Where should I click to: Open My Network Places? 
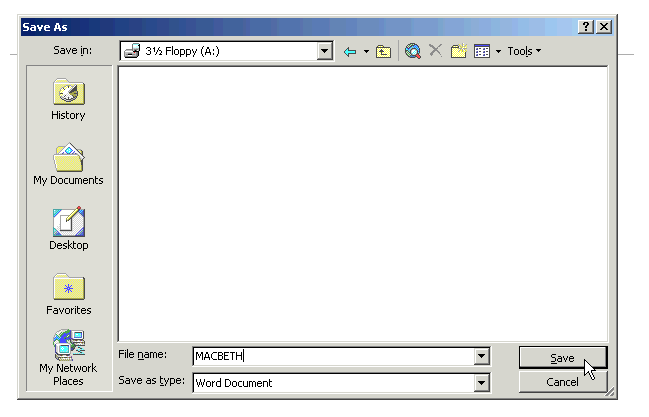(x=68, y=358)
